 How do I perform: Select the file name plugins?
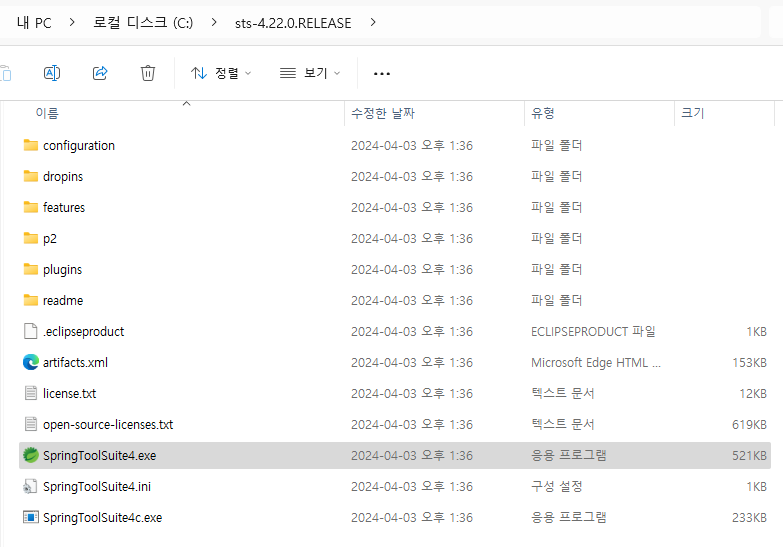tap(62, 270)
